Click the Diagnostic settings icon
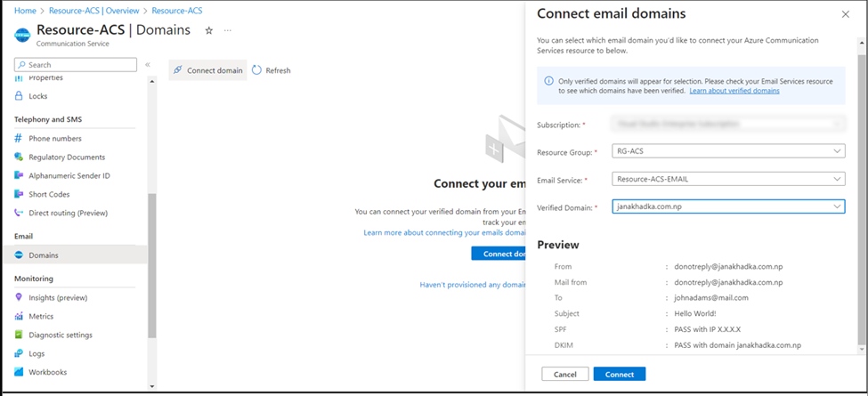 pyautogui.click(x=19, y=335)
